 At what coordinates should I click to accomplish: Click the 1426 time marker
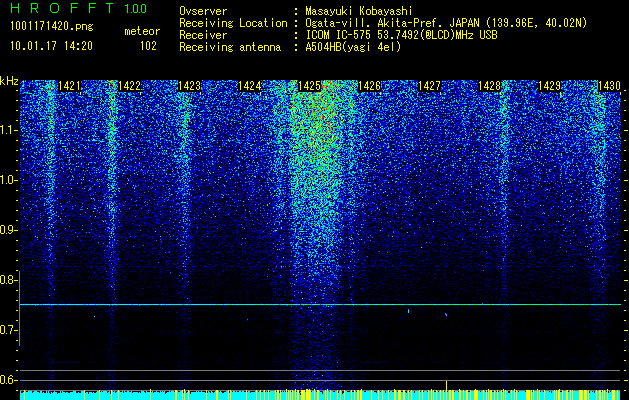pyautogui.click(x=369, y=86)
